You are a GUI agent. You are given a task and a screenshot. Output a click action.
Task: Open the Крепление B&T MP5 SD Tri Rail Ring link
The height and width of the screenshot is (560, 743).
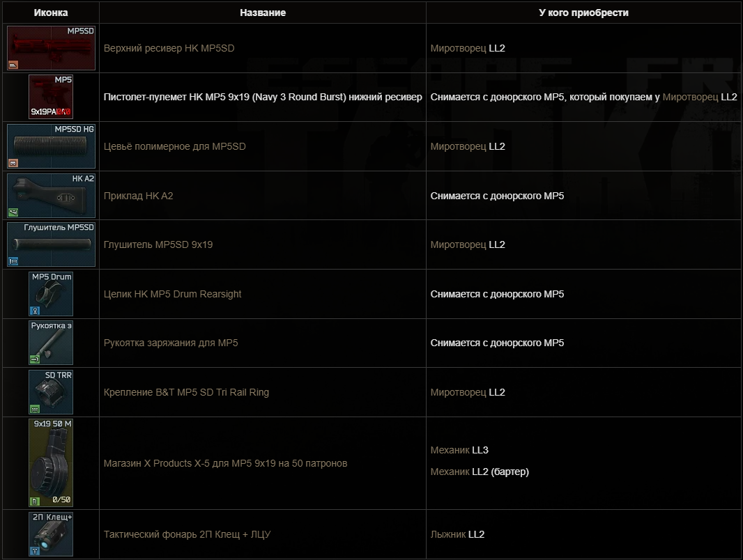coord(186,392)
